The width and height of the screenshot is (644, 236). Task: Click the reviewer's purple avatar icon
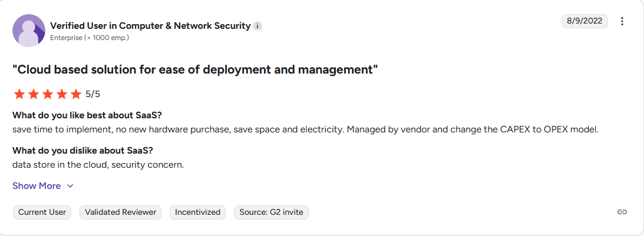[29, 31]
